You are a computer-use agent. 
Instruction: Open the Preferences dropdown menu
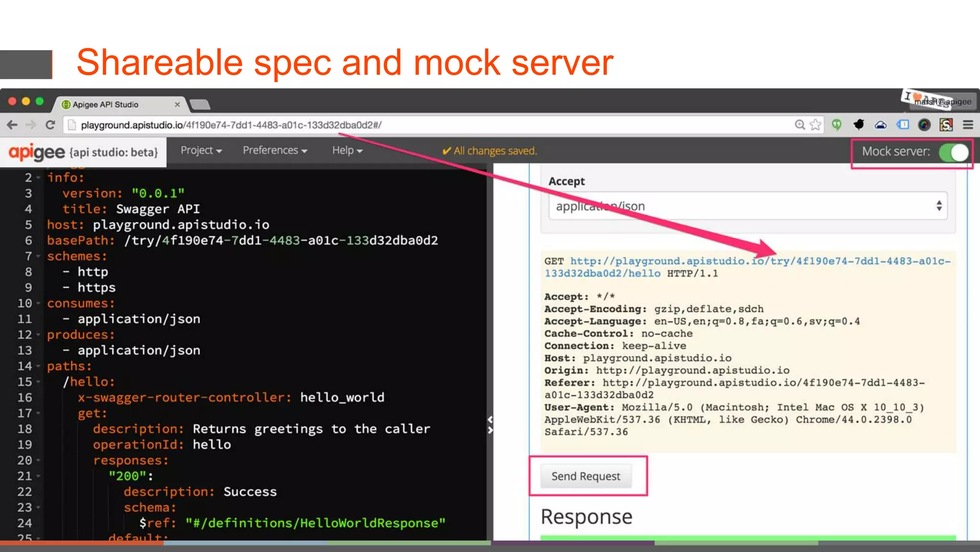275,150
